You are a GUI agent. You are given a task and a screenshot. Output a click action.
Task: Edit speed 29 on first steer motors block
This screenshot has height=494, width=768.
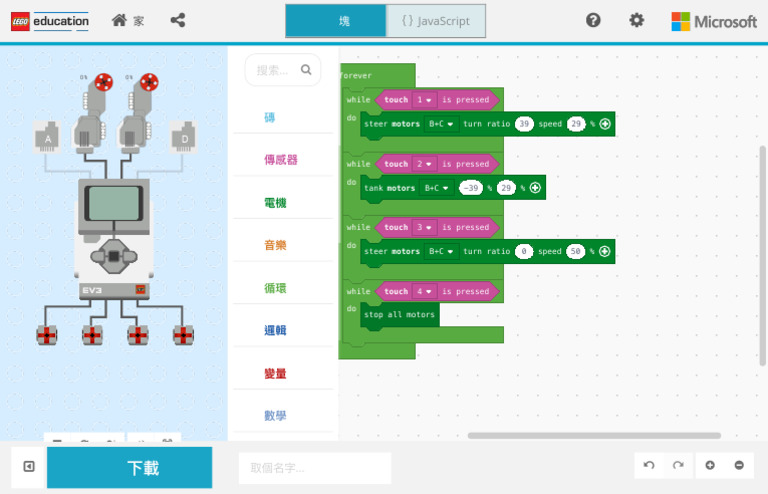[576, 124]
